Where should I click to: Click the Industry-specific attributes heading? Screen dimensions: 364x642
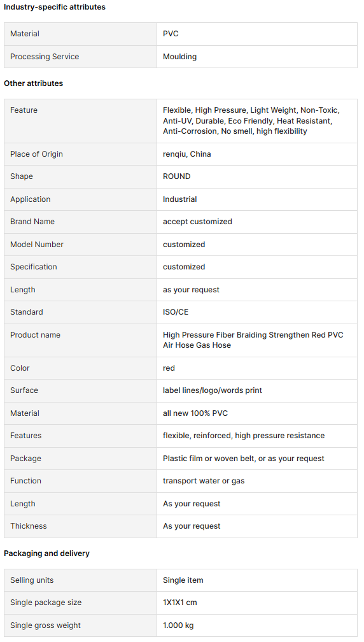coord(54,7)
